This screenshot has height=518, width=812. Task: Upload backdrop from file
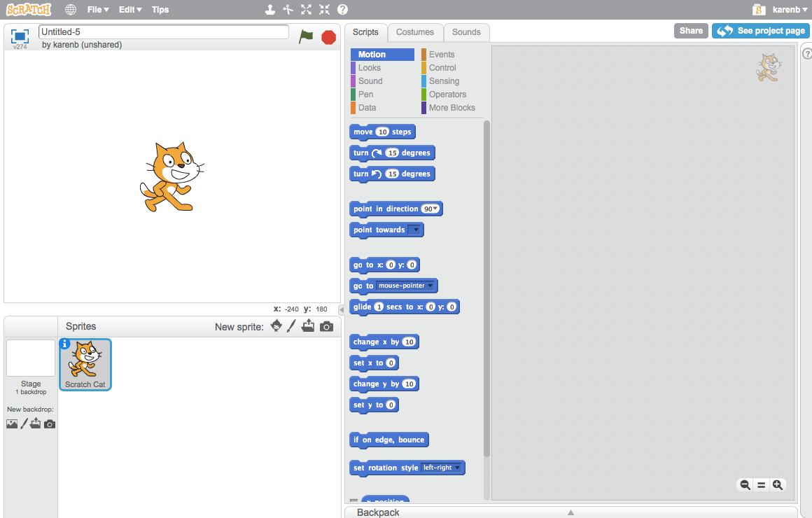click(35, 423)
